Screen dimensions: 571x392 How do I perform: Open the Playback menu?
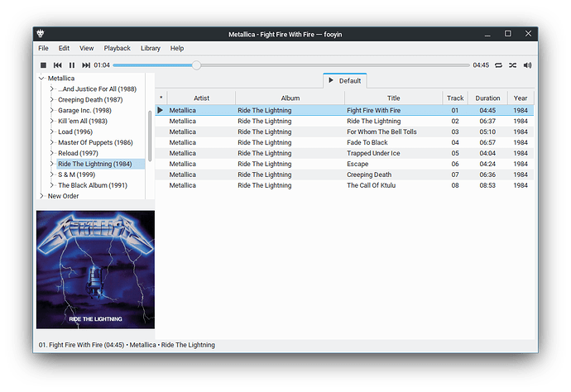(117, 49)
